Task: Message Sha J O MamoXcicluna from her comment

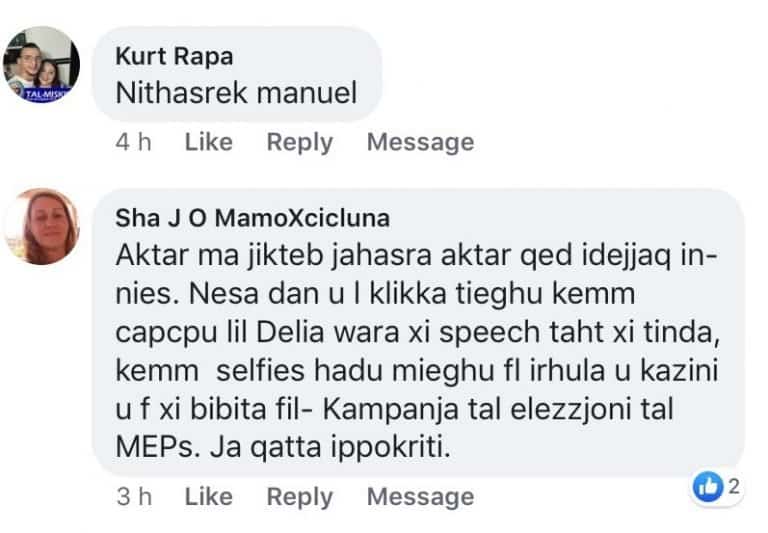Action: 420,496
